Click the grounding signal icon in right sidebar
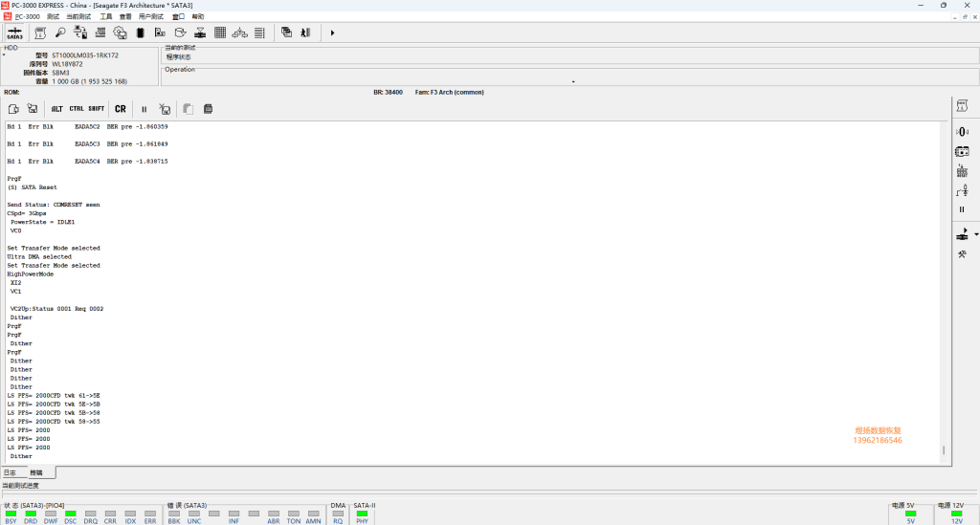Viewport: 980px width, 525px height. [962, 191]
